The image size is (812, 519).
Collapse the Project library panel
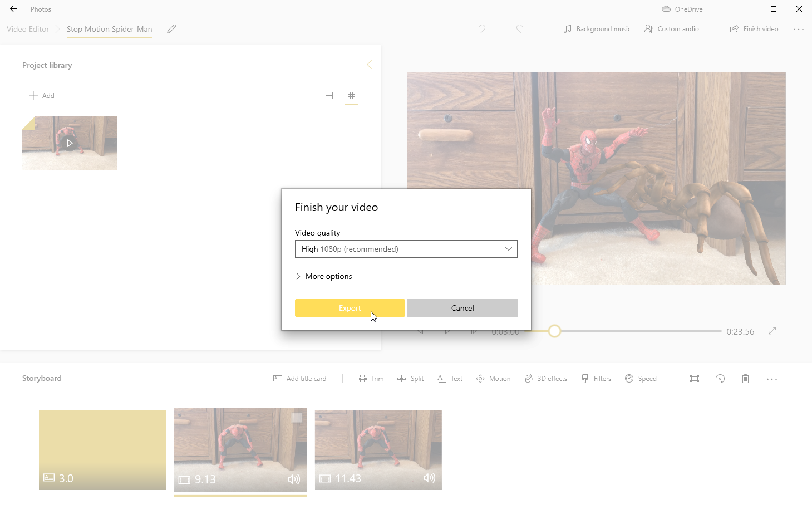click(369, 65)
